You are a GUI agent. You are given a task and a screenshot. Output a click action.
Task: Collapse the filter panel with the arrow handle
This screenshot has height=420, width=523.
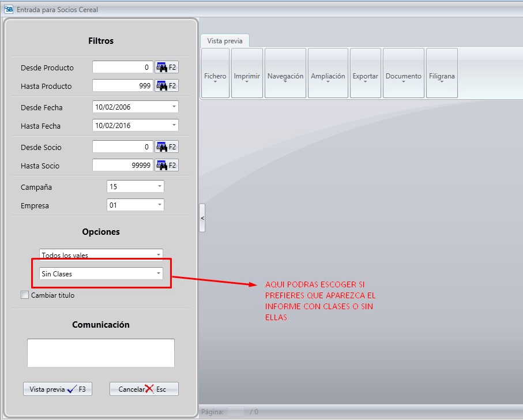coord(202,217)
